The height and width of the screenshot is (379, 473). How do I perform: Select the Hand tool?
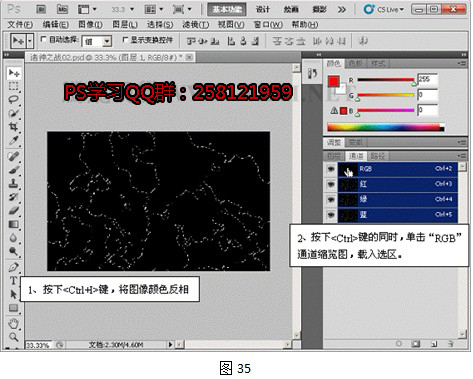tap(14, 323)
